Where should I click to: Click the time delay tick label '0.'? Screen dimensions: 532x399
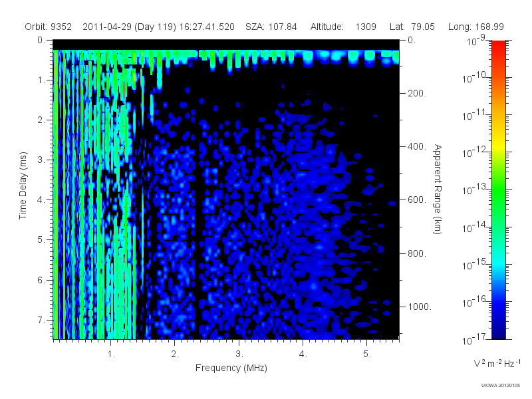tap(41, 41)
